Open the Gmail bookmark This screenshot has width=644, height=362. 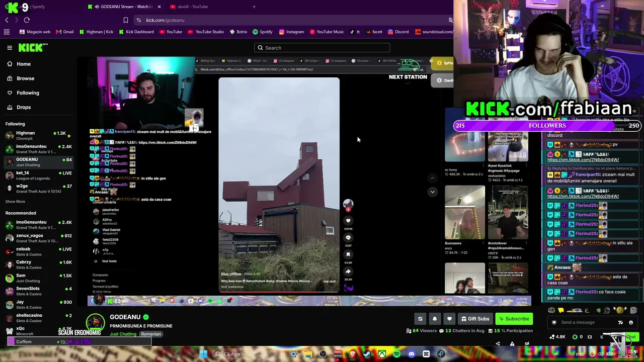[x=65, y=32]
